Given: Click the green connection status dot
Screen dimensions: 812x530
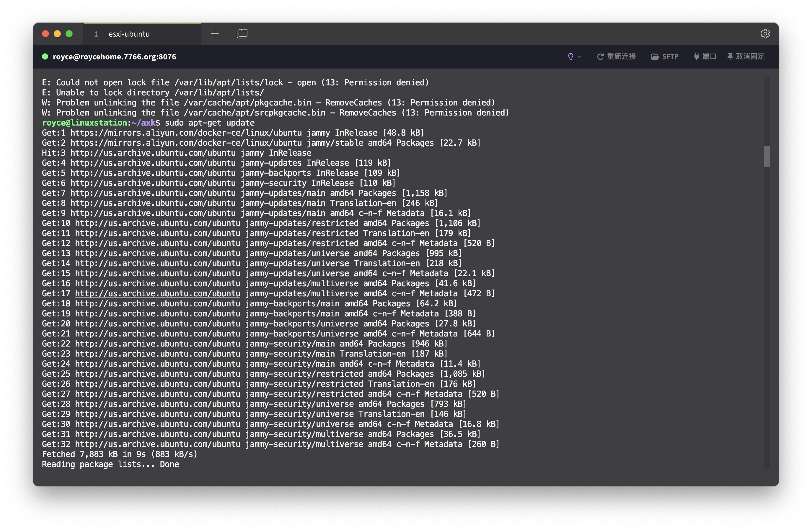Looking at the screenshot, I should tap(45, 57).
